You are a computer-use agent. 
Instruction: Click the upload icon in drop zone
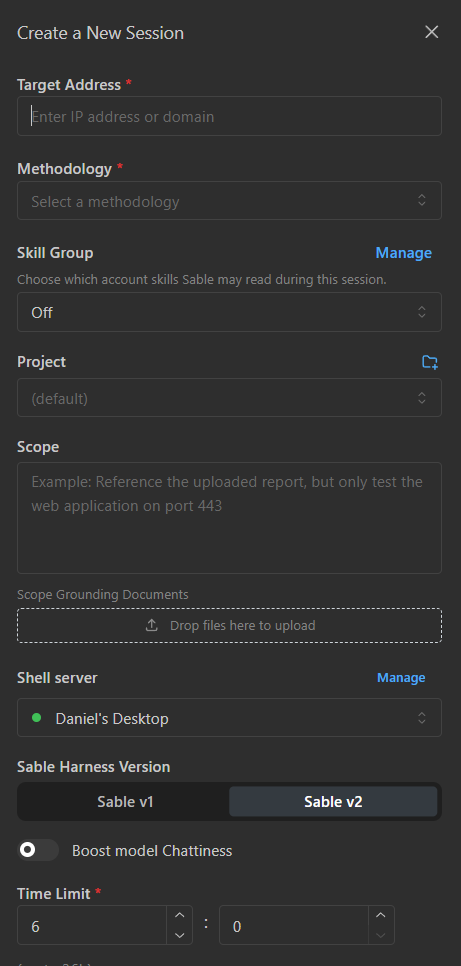(152, 625)
